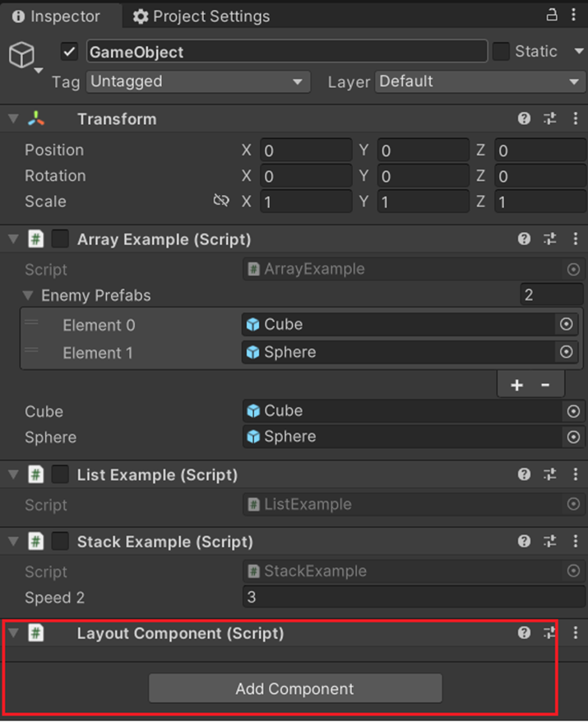588x722 pixels.
Task: Enable the List Example script checkbox
Action: click(x=60, y=474)
